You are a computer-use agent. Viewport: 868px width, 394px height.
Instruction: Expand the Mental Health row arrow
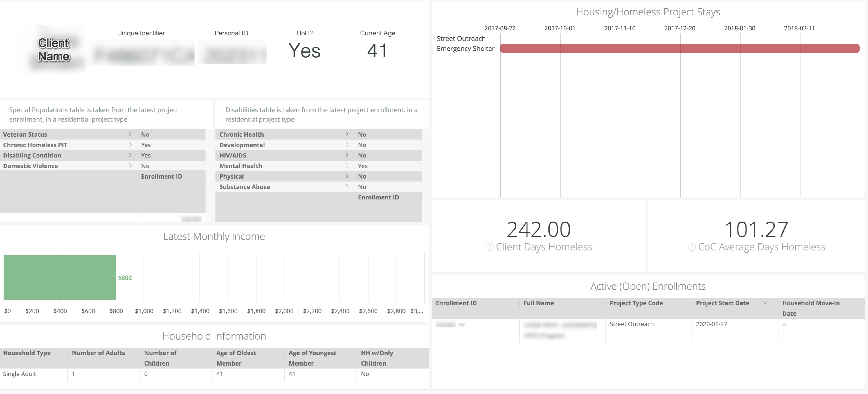(347, 166)
